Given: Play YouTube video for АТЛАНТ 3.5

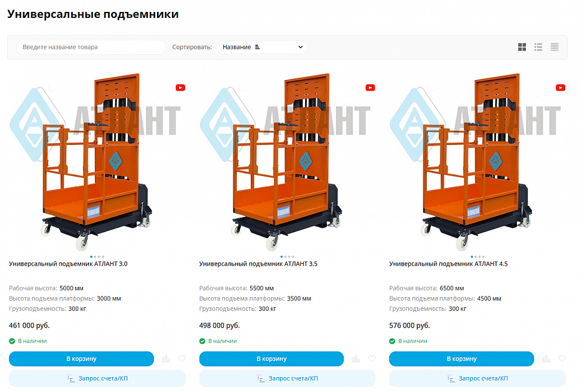Looking at the screenshot, I should tap(370, 88).
